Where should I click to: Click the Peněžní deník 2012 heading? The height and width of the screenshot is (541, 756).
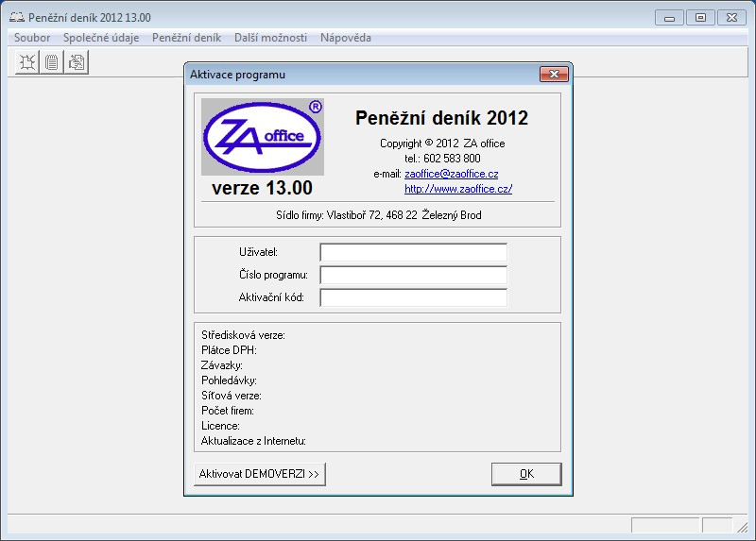point(441,118)
